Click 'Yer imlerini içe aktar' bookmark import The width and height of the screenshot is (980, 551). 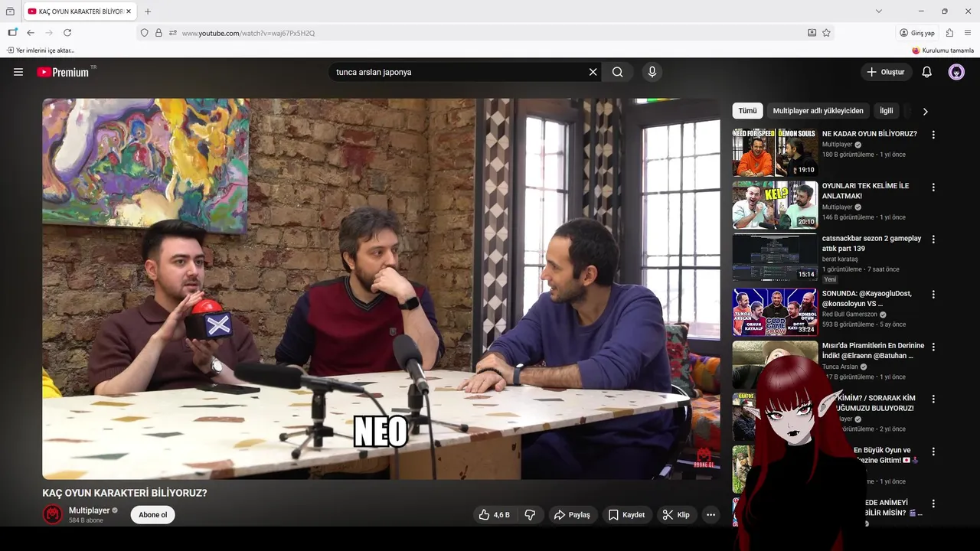(x=41, y=51)
